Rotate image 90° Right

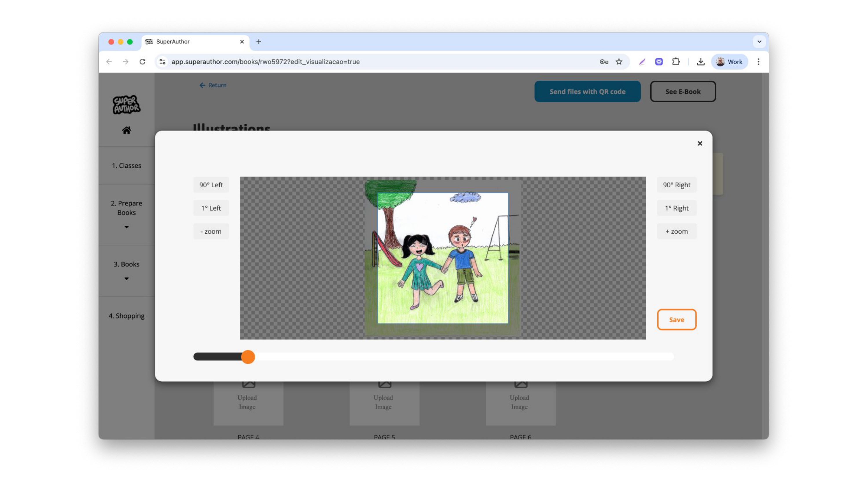677,185
